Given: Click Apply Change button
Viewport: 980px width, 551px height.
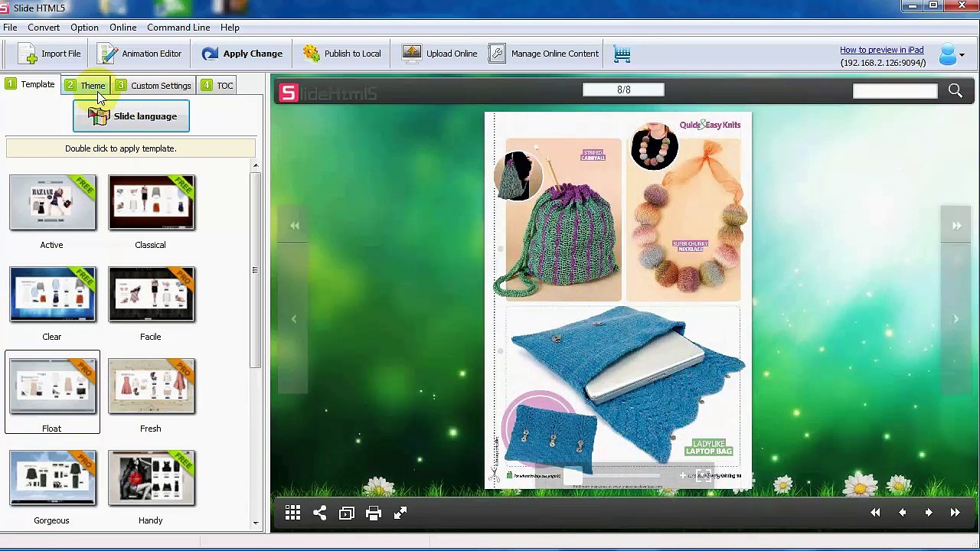Looking at the screenshot, I should [242, 54].
